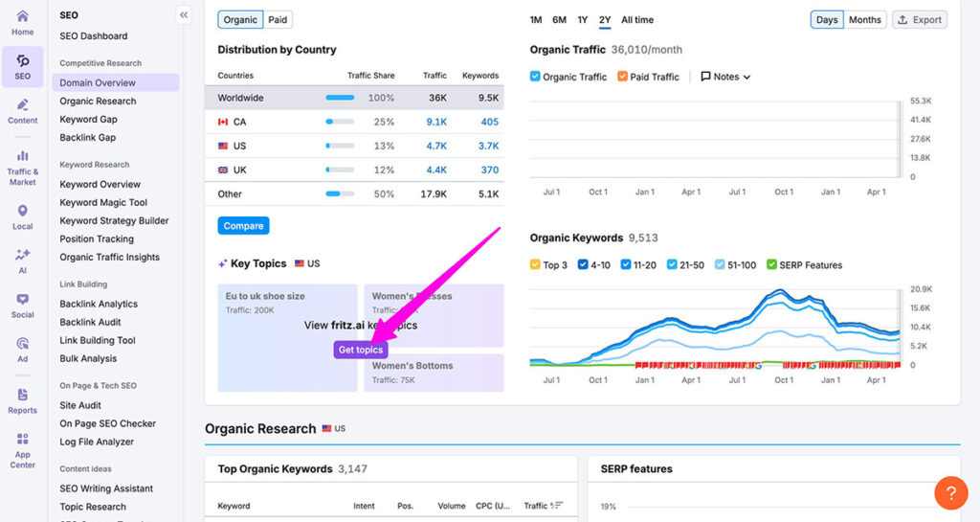
Task: Uncheck the Organic Traffic checkbox
Action: pos(536,77)
